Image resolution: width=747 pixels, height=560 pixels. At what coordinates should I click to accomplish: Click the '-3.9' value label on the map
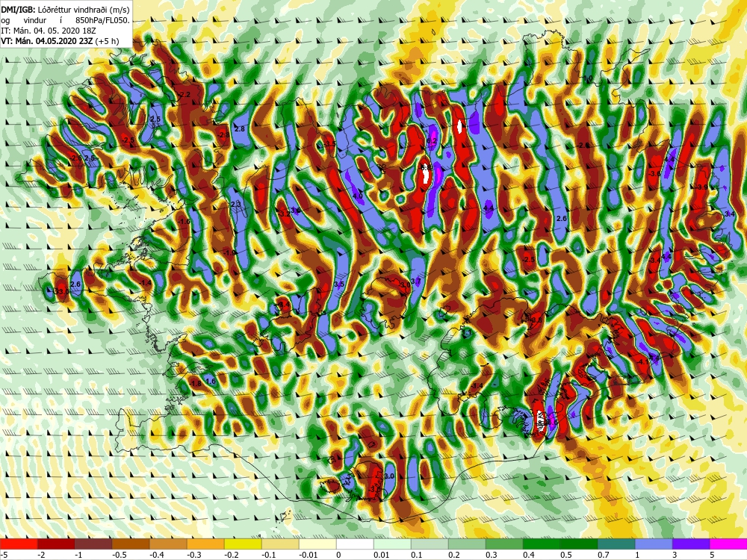[x=701, y=187]
